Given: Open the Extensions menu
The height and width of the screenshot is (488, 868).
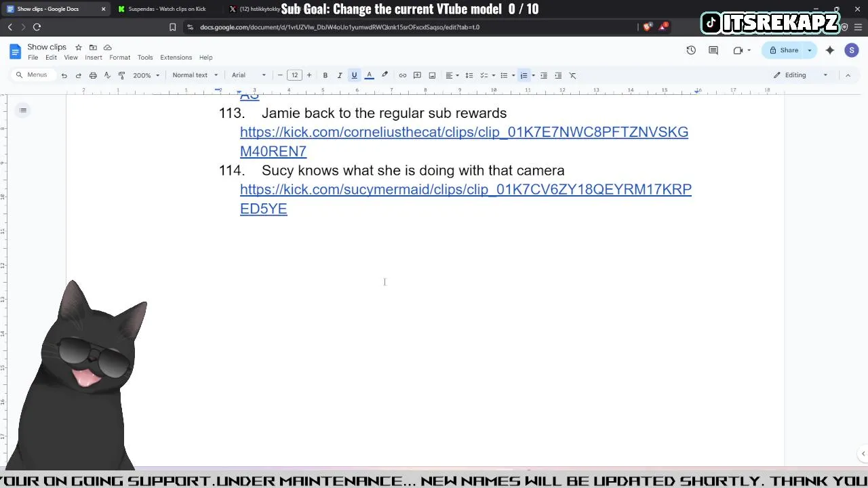Looking at the screenshot, I should click(176, 58).
